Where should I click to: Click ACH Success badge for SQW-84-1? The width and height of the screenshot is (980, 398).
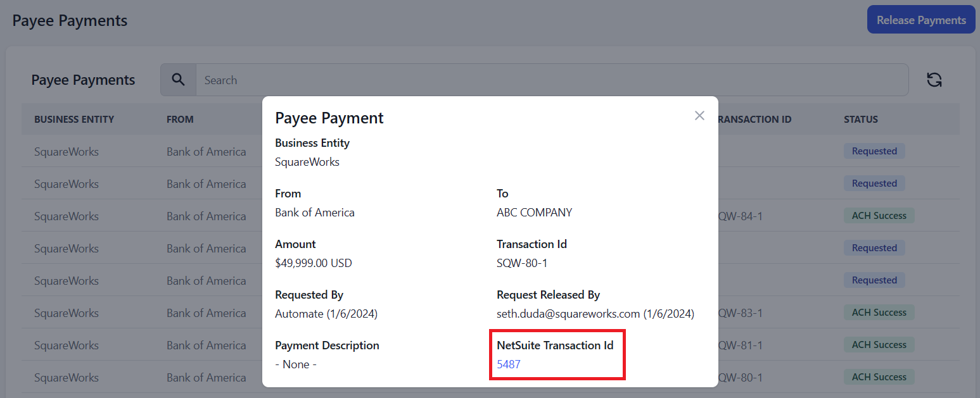coord(879,216)
